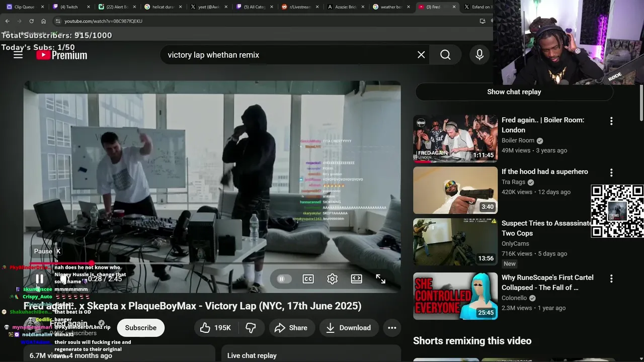This screenshot has width=644, height=362.
Task: Switch to the yeet X browser tab
Action: coord(208,7)
